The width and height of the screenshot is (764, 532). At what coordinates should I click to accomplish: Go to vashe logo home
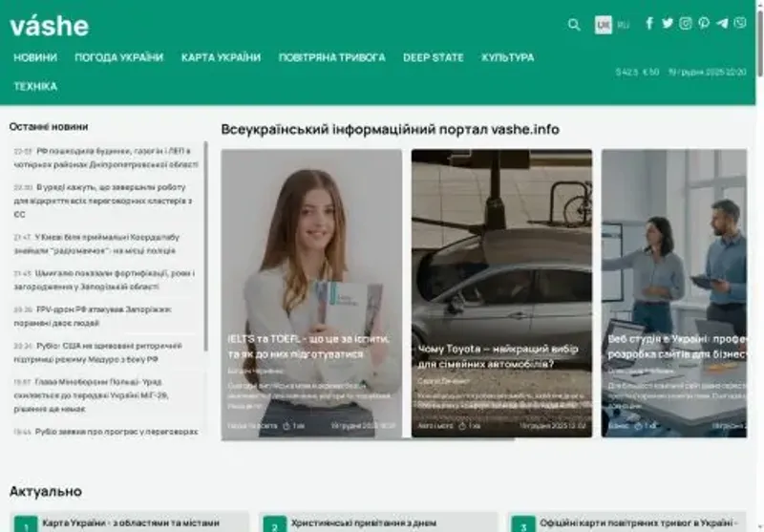pos(50,26)
